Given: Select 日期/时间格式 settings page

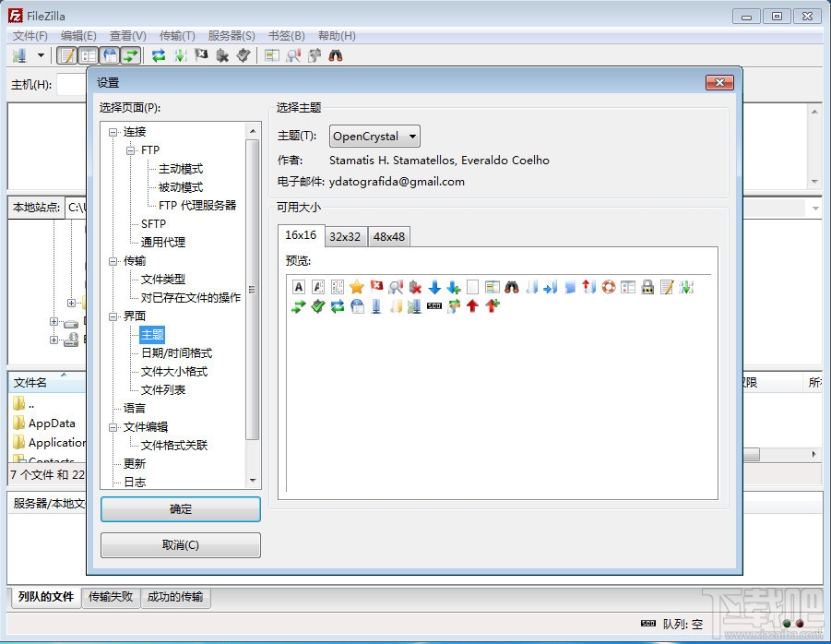Looking at the screenshot, I should tap(175, 353).
